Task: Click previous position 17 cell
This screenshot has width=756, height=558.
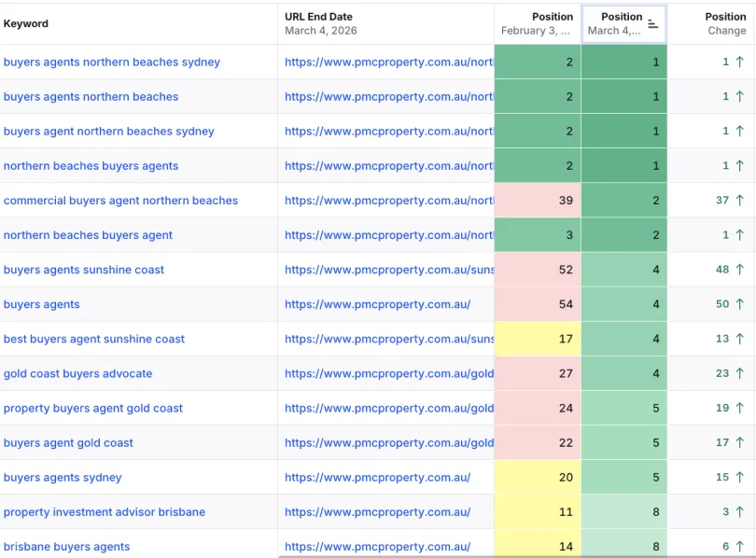Action: tap(538, 340)
